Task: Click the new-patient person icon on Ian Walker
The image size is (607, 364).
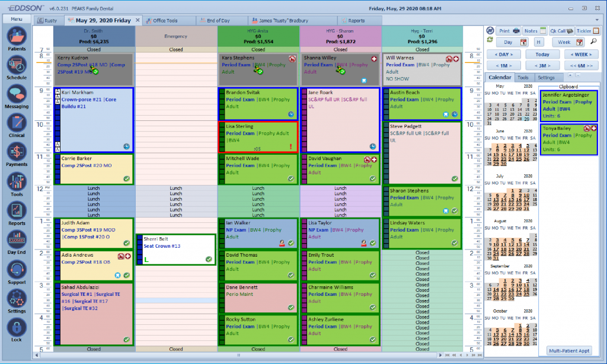Action: [282, 243]
